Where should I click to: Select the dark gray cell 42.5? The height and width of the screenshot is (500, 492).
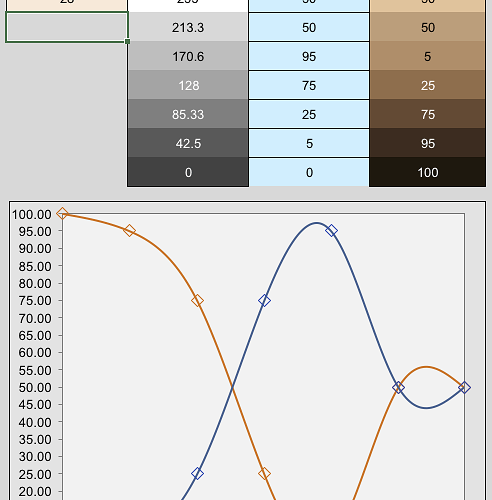(x=188, y=143)
